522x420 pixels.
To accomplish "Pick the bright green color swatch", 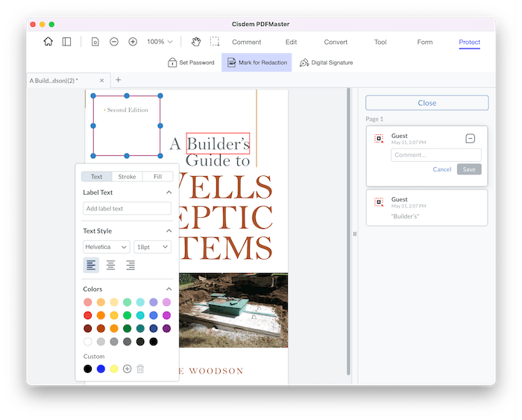I will point(128,315).
